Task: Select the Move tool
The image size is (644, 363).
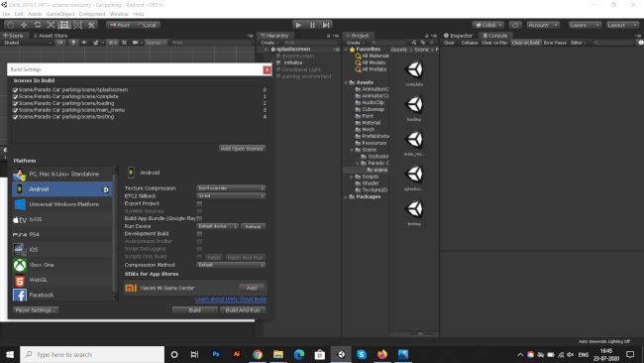Action: point(24,25)
